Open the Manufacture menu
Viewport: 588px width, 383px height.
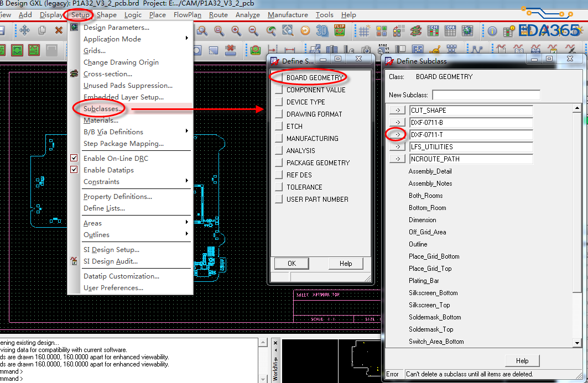tap(288, 15)
